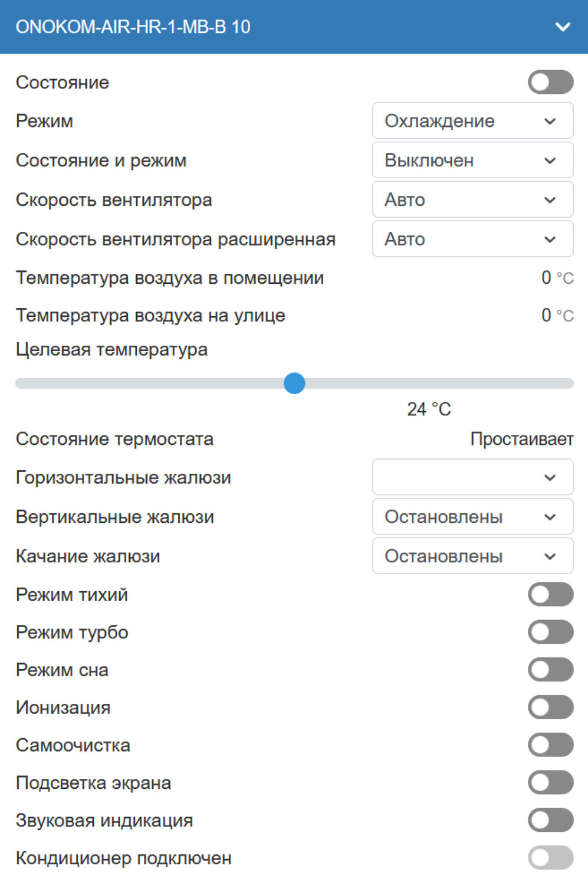Enable Режим турбо switch
Screen dimensions: 588x885
click(550, 632)
